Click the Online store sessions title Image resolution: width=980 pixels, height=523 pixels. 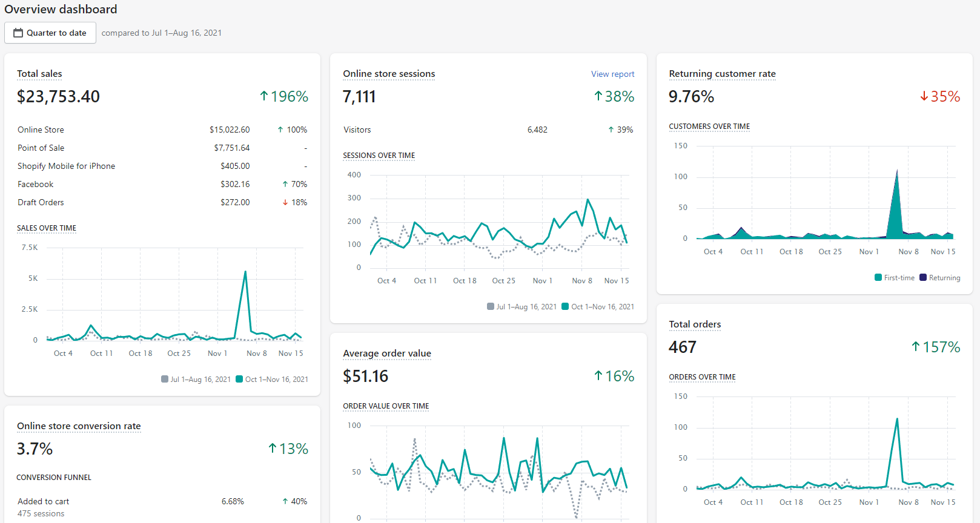click(389, 74)
